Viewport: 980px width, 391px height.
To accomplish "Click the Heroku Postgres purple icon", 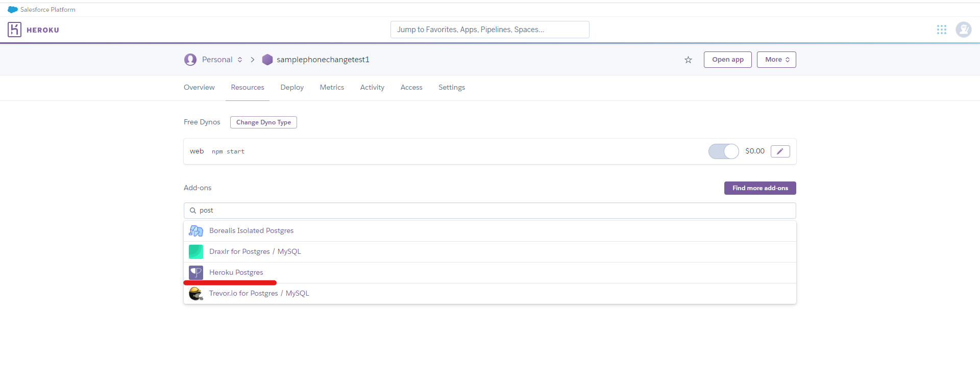I will coord(196,273).
